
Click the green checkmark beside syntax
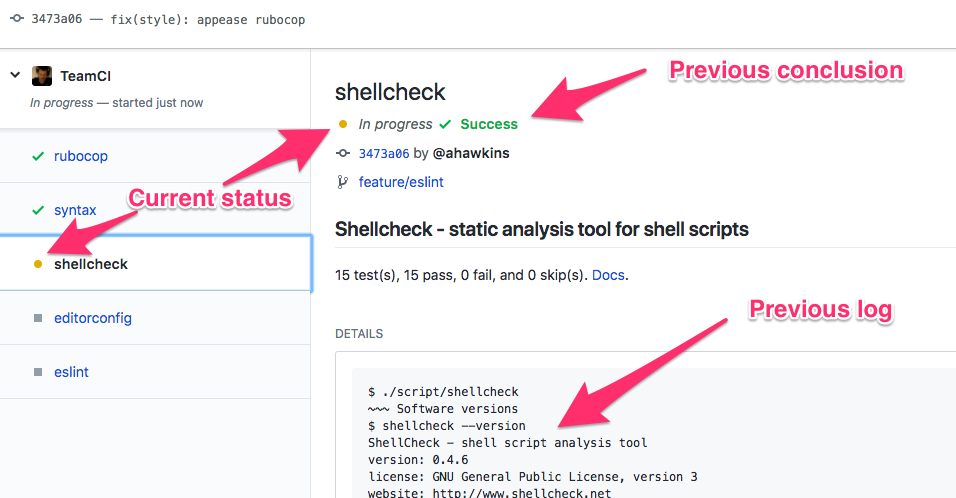point(38,210)
